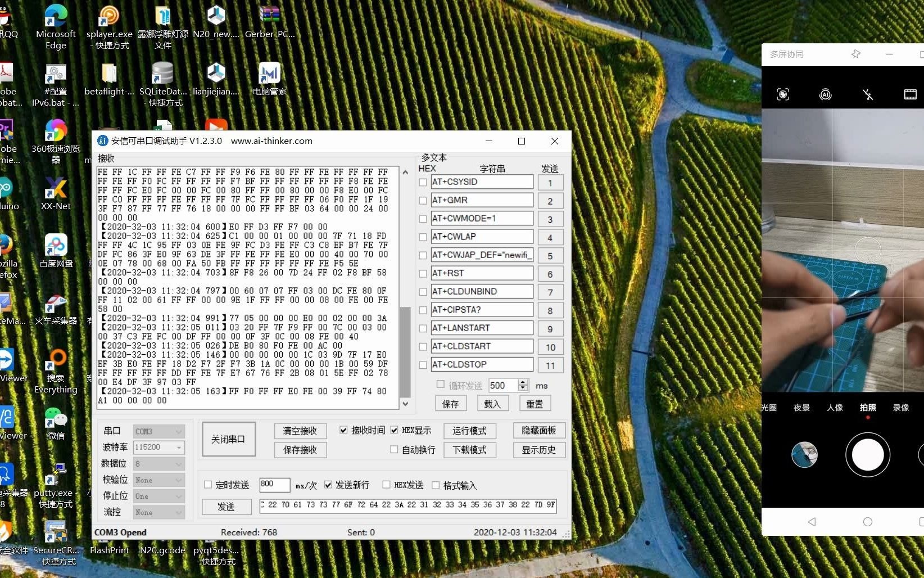Open 微信 desktop icon
924x578 pixels.
click(56, 423)
